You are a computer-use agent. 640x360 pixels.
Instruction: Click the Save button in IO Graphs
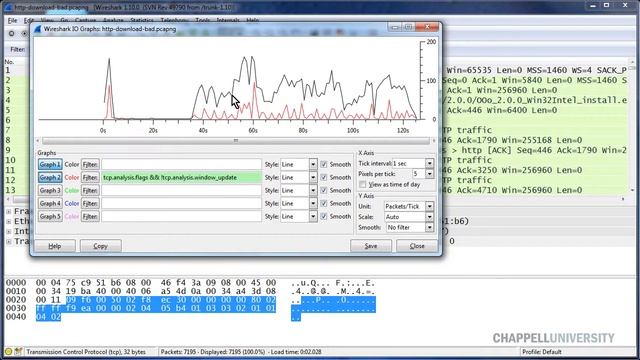pos(371,246)
